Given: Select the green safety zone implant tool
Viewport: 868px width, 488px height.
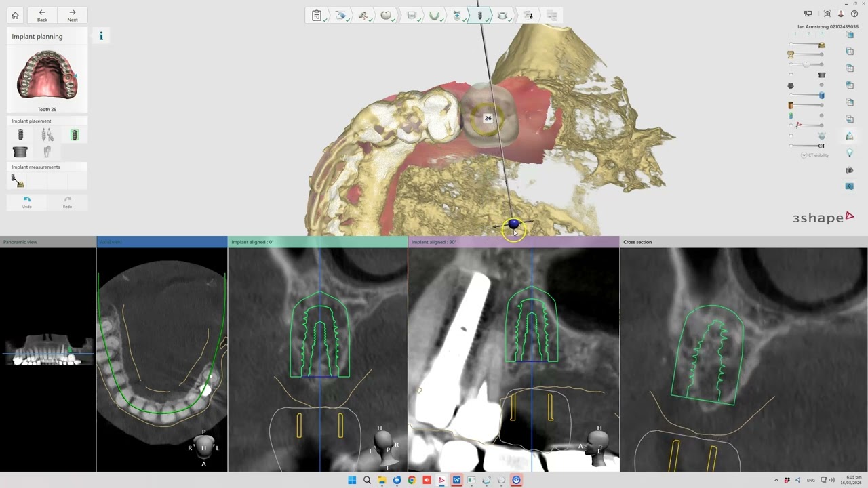Looking at the screenshot, I should pos(75,135).
